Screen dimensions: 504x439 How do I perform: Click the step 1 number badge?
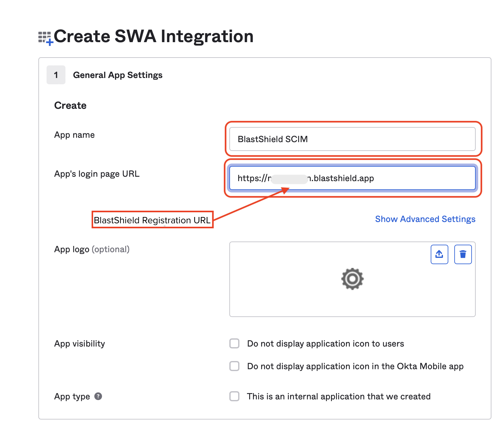[x=56, y=75]
